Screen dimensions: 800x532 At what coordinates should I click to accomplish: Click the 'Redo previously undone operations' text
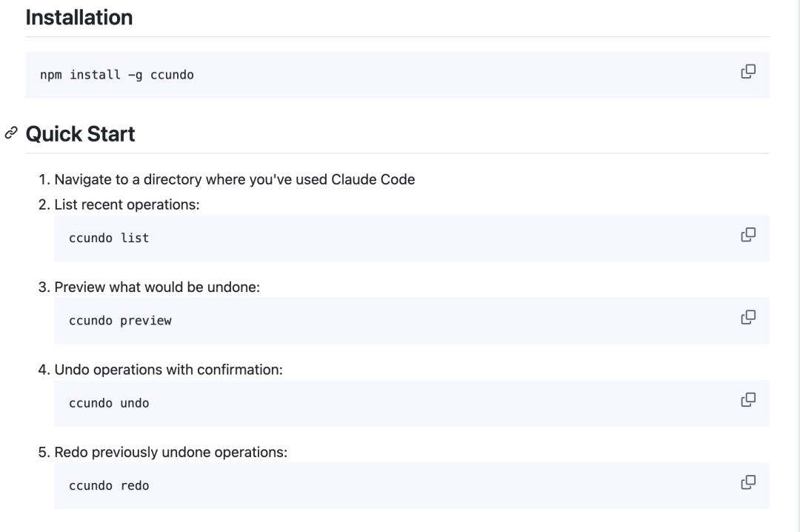click(171, 453)
